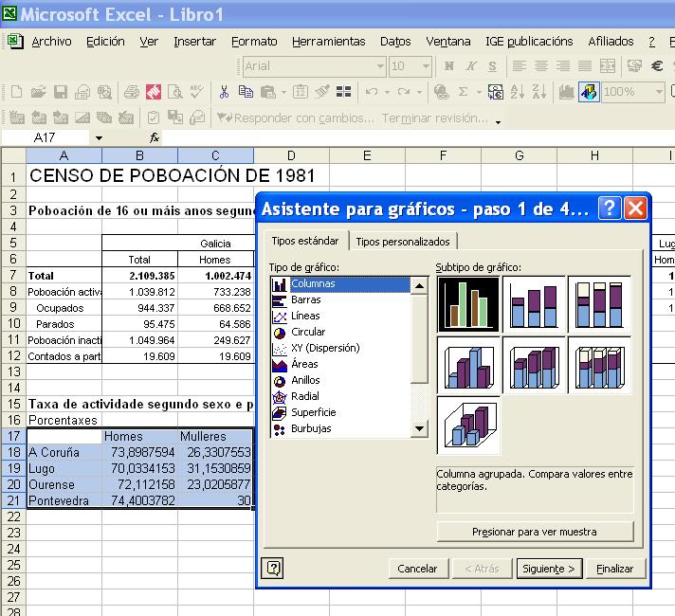
Task: Click the Sort Descending Z-A icon
Action: 539,92
